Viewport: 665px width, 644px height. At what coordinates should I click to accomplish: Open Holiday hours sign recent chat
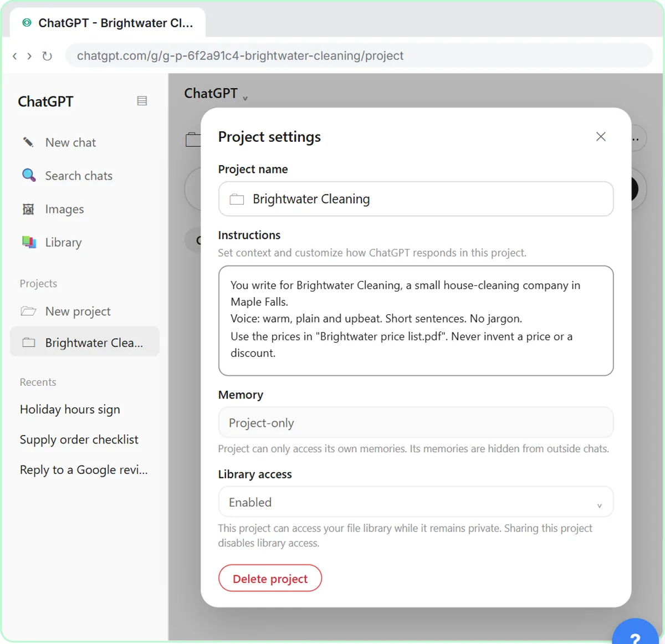coord(70,410)
